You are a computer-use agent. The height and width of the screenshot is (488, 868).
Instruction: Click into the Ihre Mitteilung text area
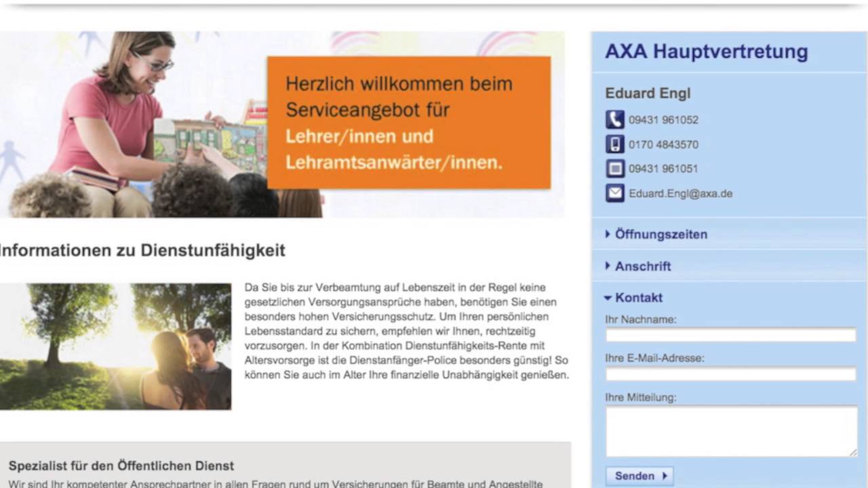pyautogui.click(x=731, y=432)
